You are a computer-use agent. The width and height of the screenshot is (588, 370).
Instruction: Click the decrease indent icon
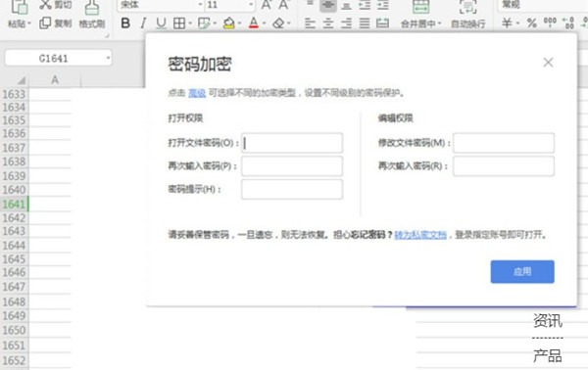pyautogui.click(x=365, y=5)
